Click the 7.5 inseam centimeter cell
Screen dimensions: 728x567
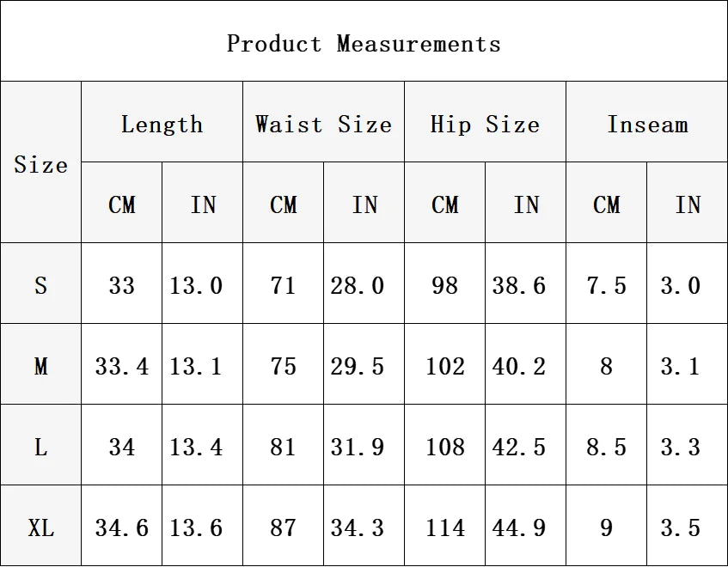(x=606, y=285)
